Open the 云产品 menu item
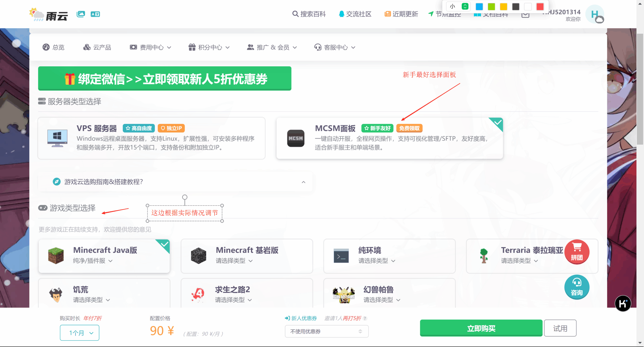The width and height of the screenshot is (644, 347). pos(97,47)
